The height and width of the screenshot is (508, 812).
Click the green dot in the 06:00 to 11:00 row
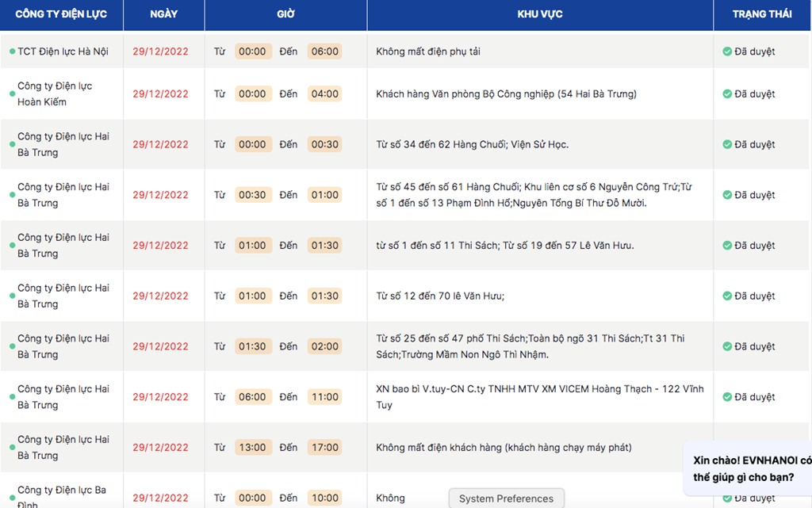[12, 397]
